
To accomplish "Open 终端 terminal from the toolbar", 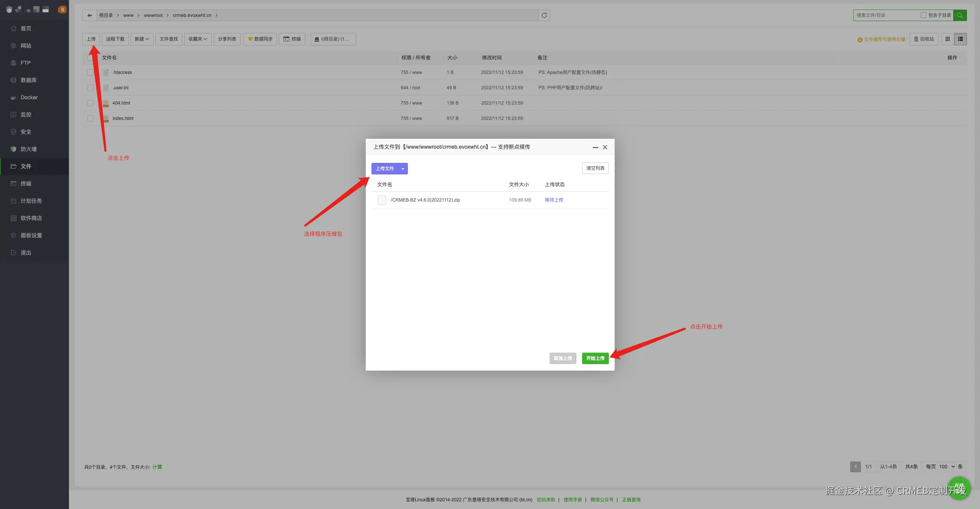I will pos(292,39).
